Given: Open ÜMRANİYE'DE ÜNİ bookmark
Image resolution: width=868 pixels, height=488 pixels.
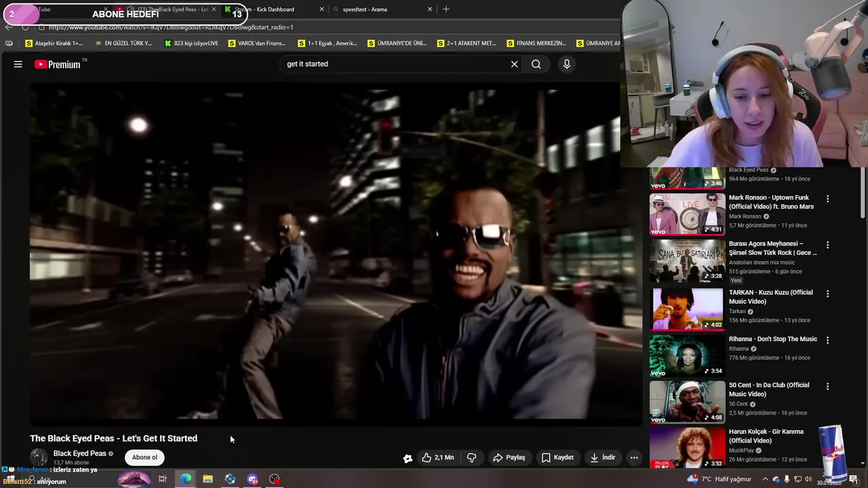Looking at the screenshot, I should 397,43.
